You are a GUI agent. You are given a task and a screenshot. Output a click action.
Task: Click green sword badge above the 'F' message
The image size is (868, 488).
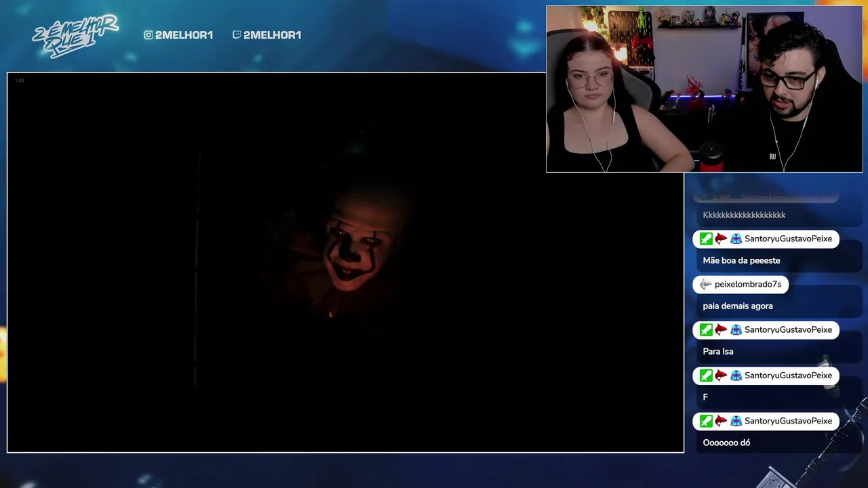tap(706, 375)
